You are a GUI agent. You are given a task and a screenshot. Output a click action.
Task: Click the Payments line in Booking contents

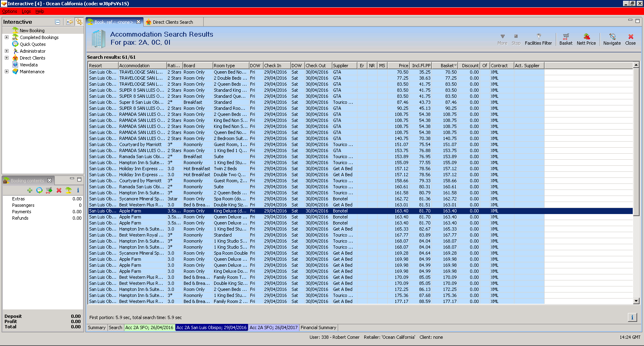pyautogui.click(x=43, y=212)
